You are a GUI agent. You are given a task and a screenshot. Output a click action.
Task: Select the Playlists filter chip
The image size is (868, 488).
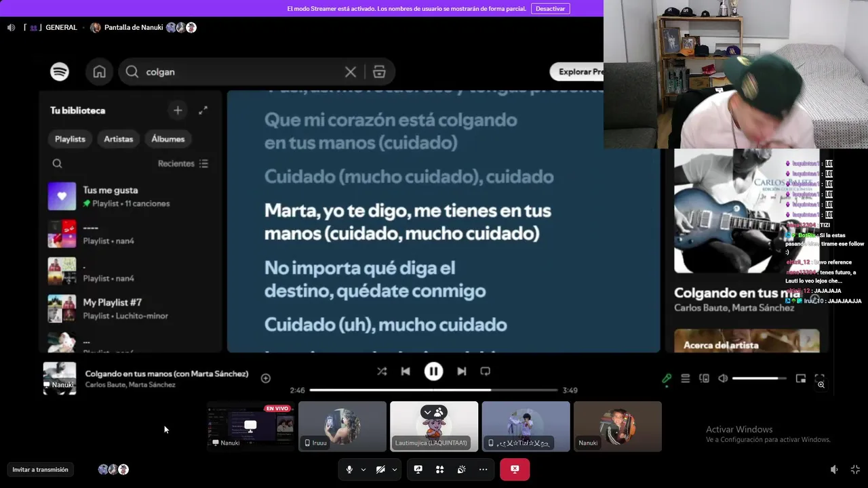70,139
